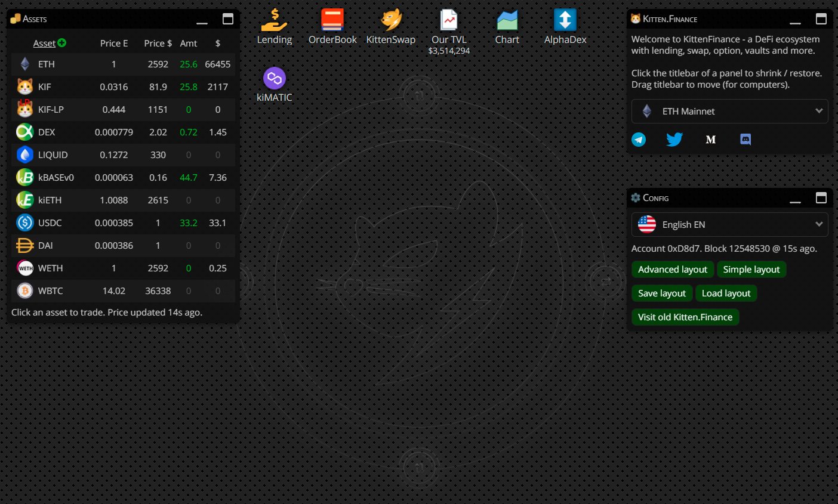Click the LIQUID droplet token icon

pos(25,154)
